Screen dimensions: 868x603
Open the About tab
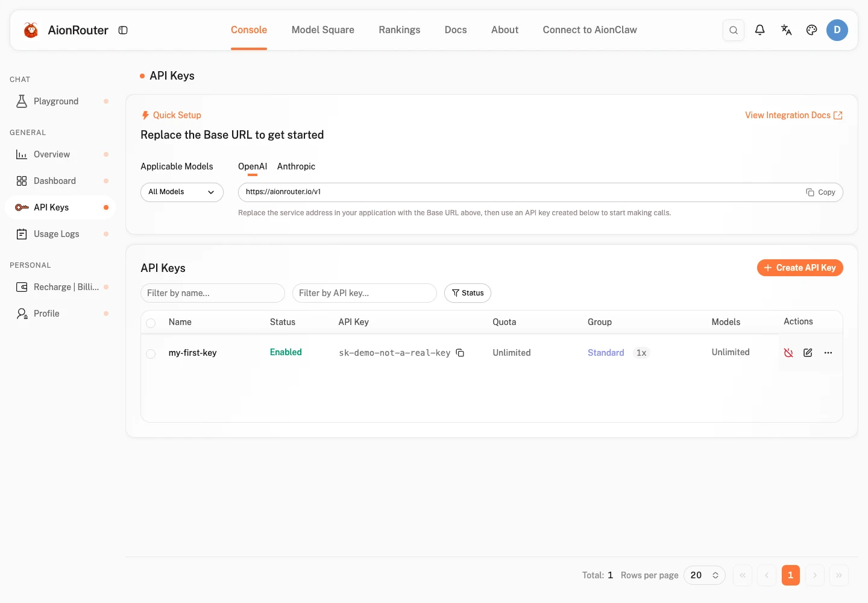tap(505, 30)
